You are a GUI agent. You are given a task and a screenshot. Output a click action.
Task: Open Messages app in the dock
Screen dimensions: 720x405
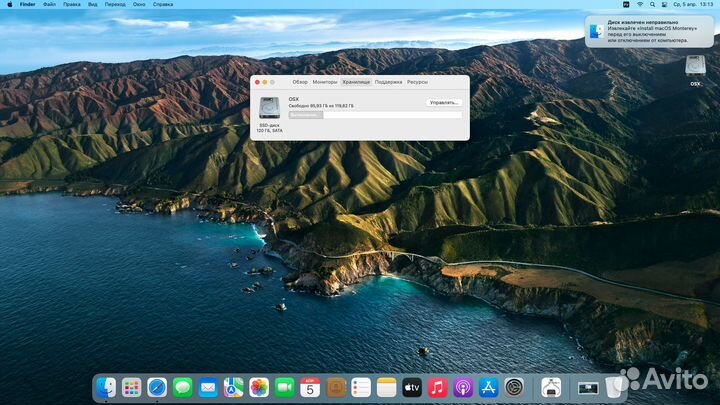(x=182, y=388)
